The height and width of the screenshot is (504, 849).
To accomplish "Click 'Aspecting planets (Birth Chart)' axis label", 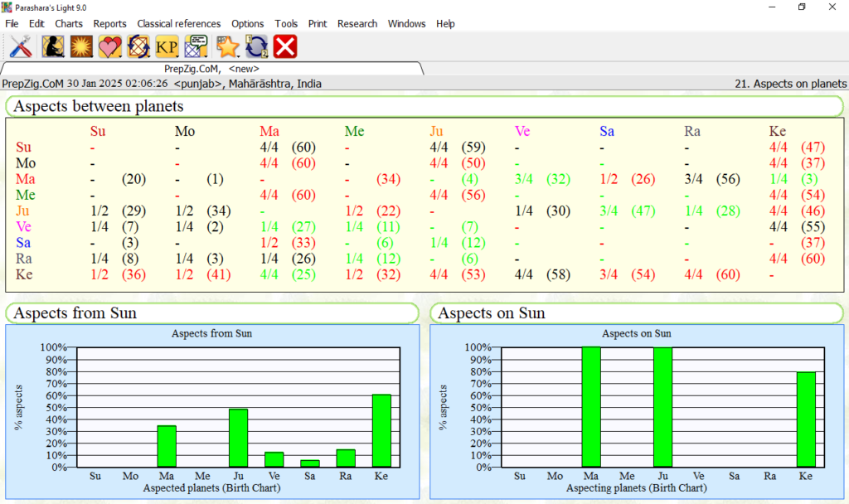I will (x=636, y=487).
